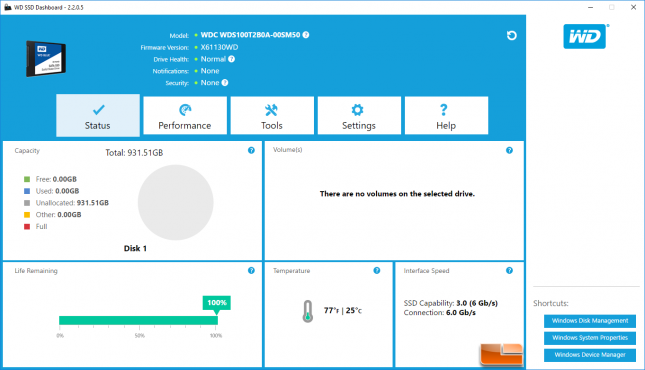Image resolution: width=645 pixels, height=370 pixels.
Task: Click the 77°F | 25°C temperature reading
Action: (x=343, y=310)
